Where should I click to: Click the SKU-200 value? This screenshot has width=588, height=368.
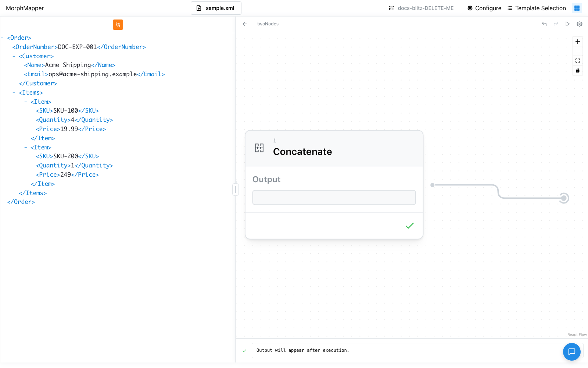[66, 156]
